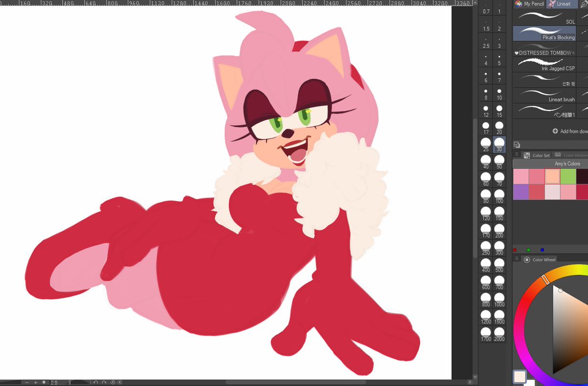This screenshot has width=588, height=386.
Task: Click the canvas vertical scrollbar
Action: (x=475, y=189)
